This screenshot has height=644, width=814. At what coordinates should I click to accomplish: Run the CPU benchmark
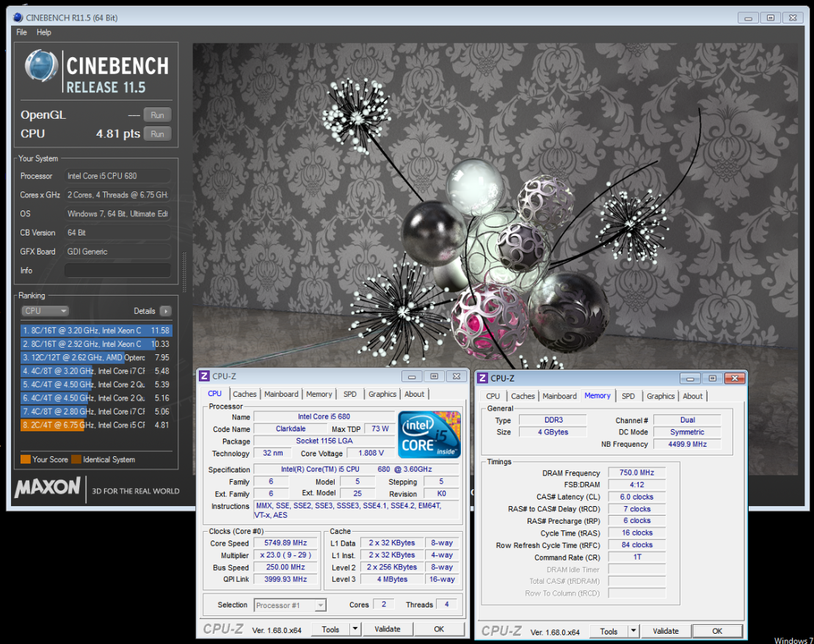click(157, 134)
